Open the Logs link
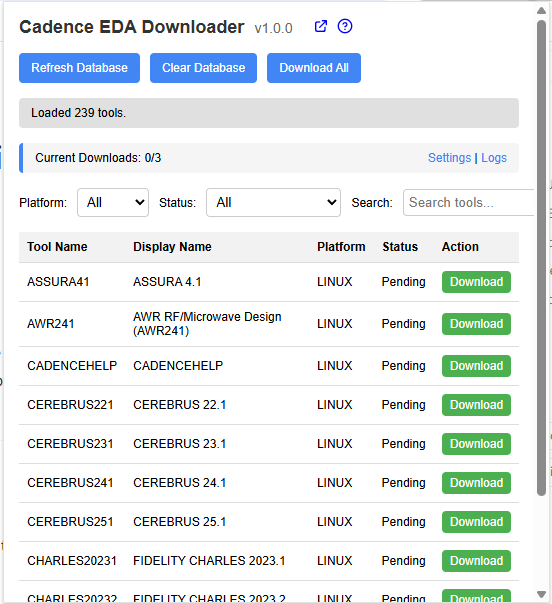This screenshot has width=552, height=604. [494, 158]
